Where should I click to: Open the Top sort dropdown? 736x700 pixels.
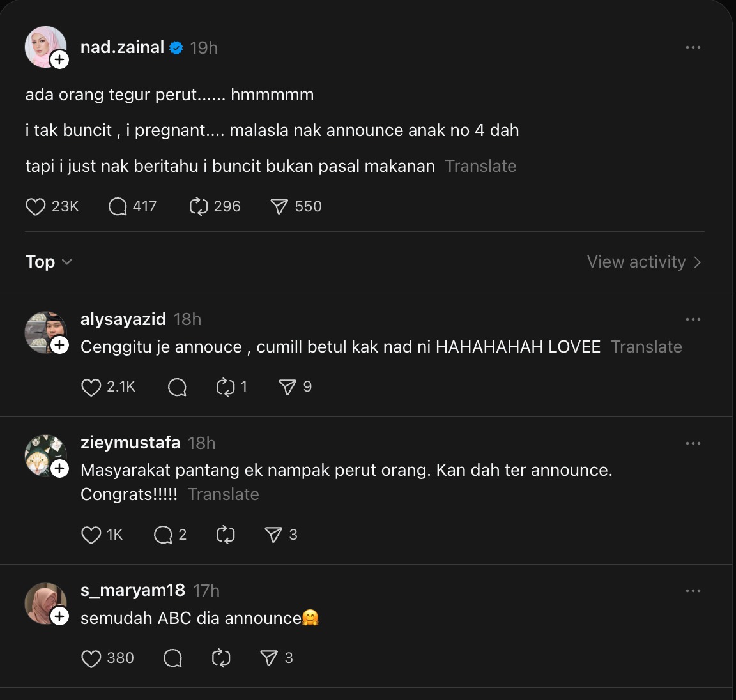coord(49,262)
